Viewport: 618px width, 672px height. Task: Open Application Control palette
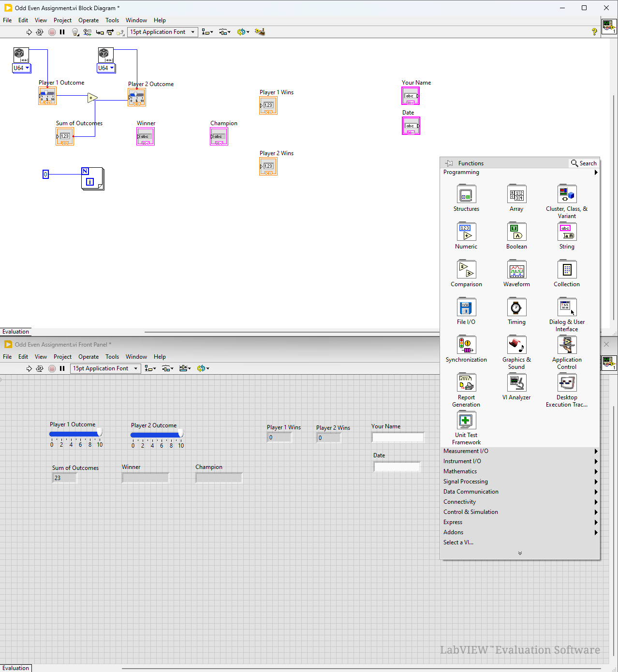click(567, 352)
